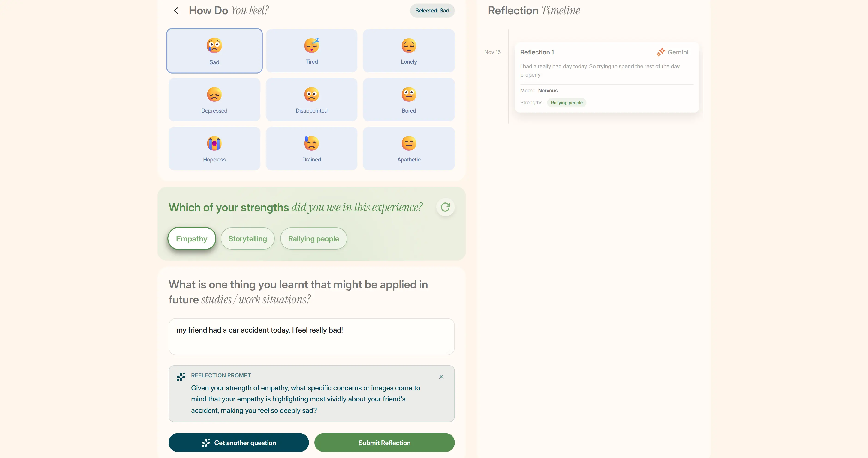Toggle the Rallying people strength chip
This screenshot has width=868, height=458.
pyautogui.click(x=313, y=239)
